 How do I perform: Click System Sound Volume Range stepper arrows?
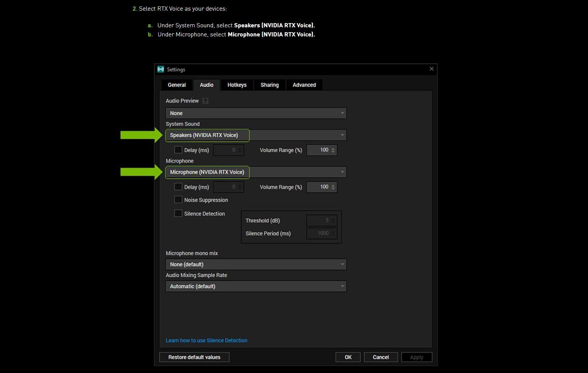pyautogui.click(x=333, y=150)
